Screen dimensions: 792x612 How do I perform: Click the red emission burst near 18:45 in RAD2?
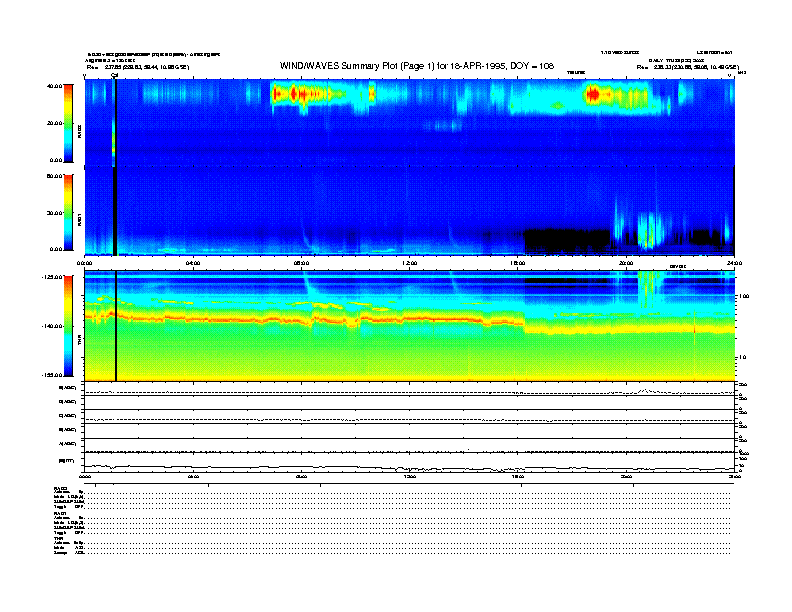(x=593, y=94)
